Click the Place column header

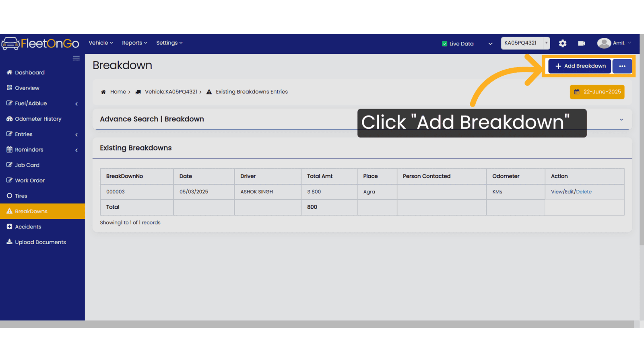(377, 176)
